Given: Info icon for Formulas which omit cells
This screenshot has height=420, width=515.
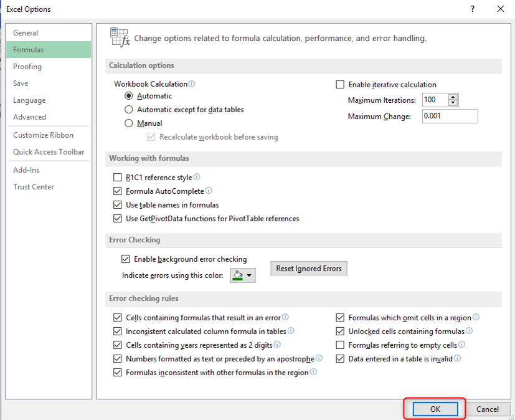Looking at the screenshot, I should pos(476,317).
